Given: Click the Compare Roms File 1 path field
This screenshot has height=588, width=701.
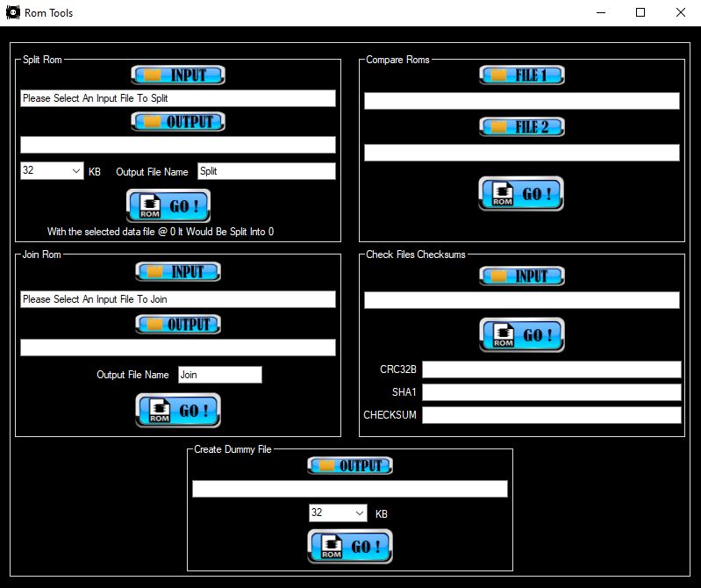Looking at the screenshot, I should pyautogui.click(x=522, y=101).
